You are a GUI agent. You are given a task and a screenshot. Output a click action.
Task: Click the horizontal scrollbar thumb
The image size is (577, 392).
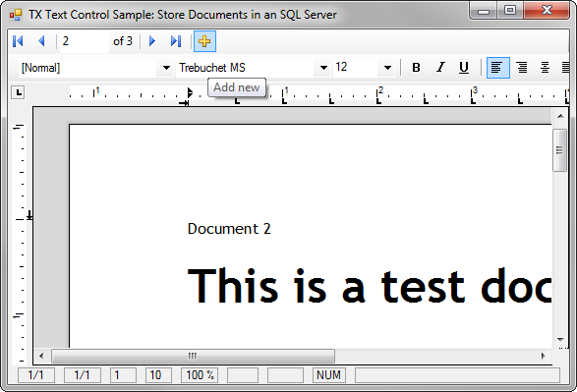[194, 356]
